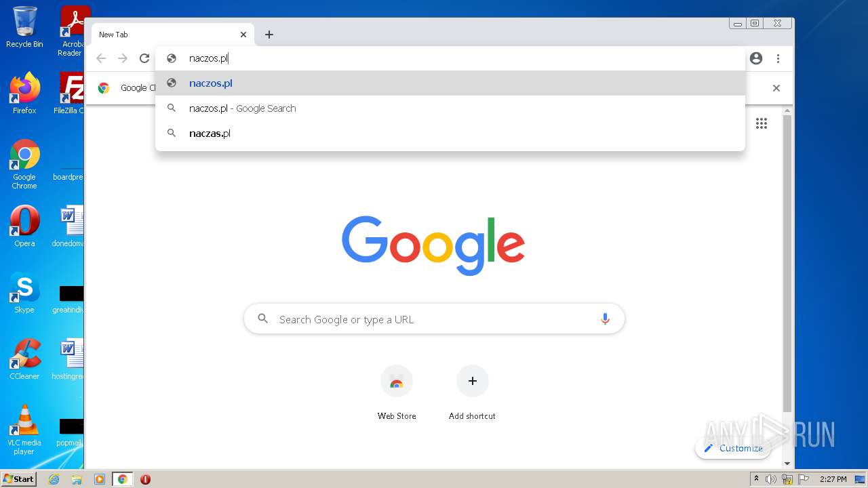Pick the naczas.pl search suggestion
The width and height of the screenshot is (868, 488).
click(x=450, y=134)
